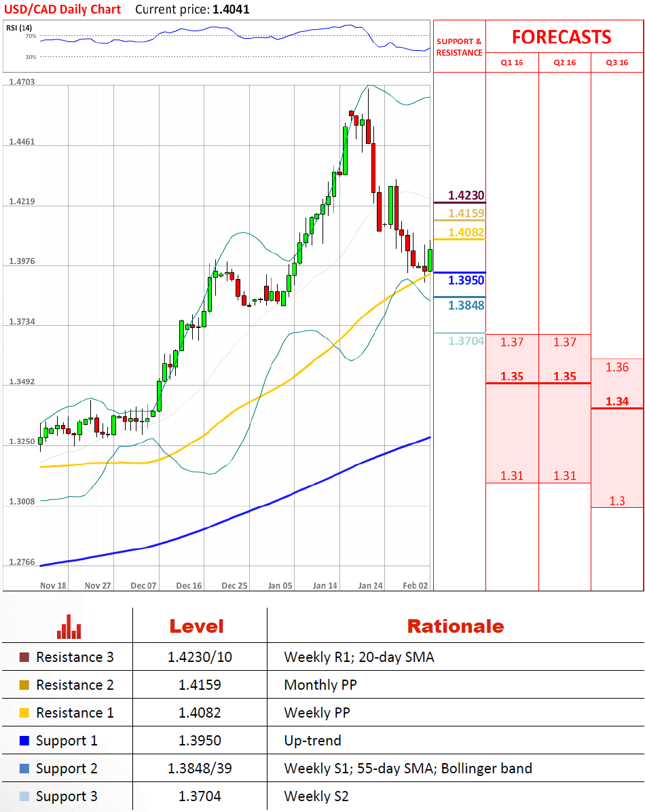Select the Q2 16 forecast column header
645x812 pixels.
565,62
